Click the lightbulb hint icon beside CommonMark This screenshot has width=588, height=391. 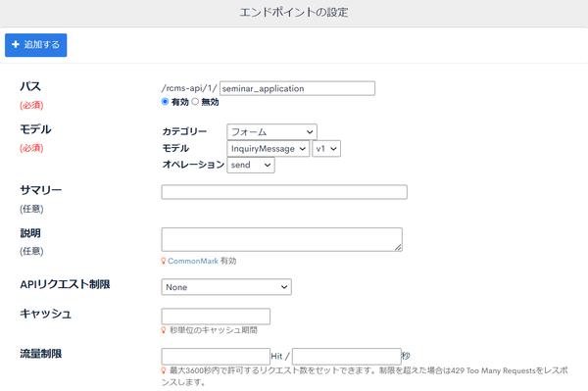(163, 261)
